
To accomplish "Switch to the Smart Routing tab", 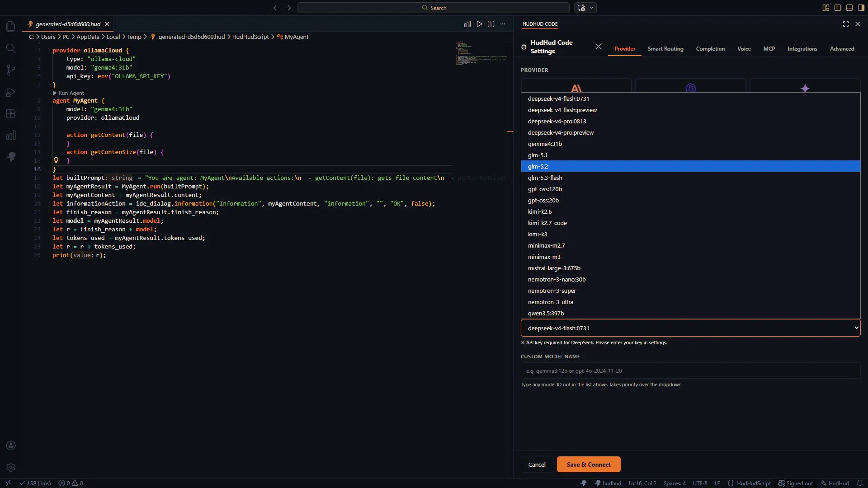I will (x=665, y=48).
